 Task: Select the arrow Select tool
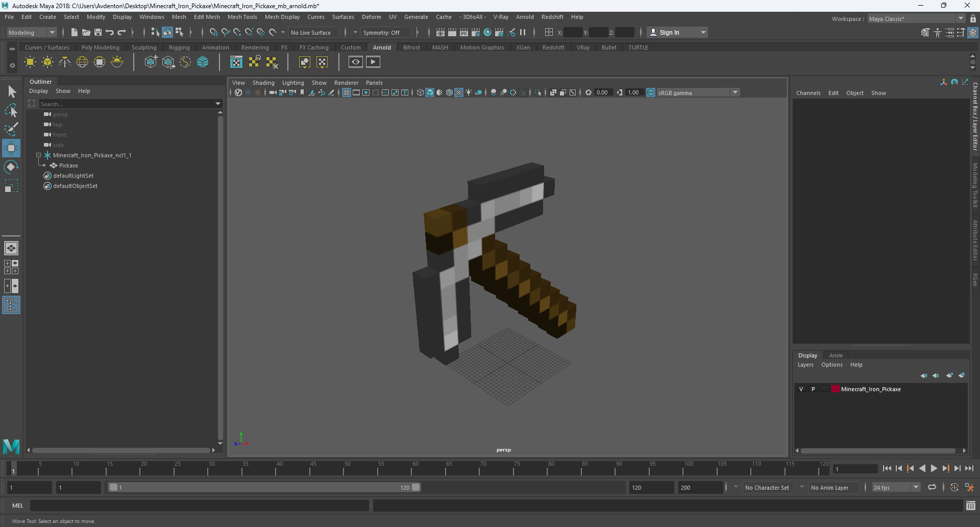11,92
